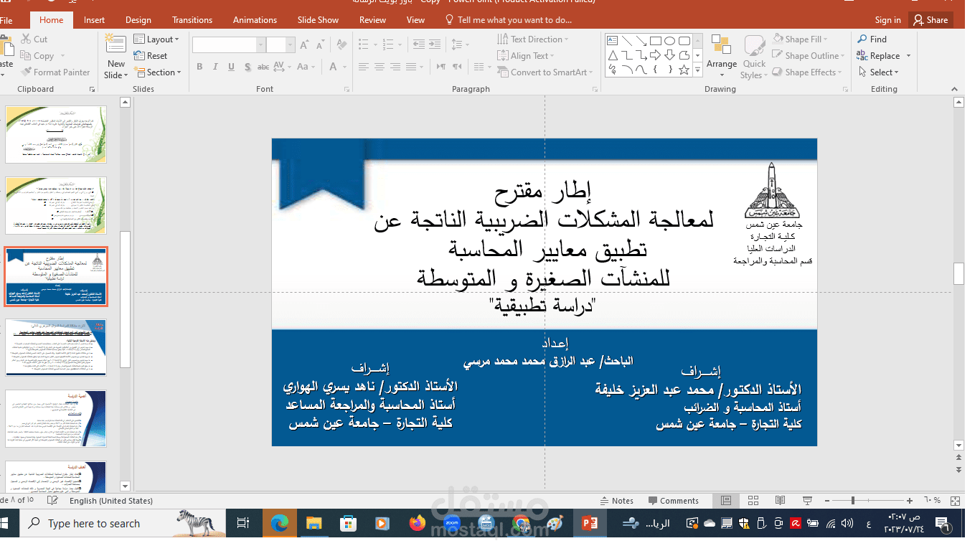Click the New Slide icon
980x551 pixels.
[116, 43]
